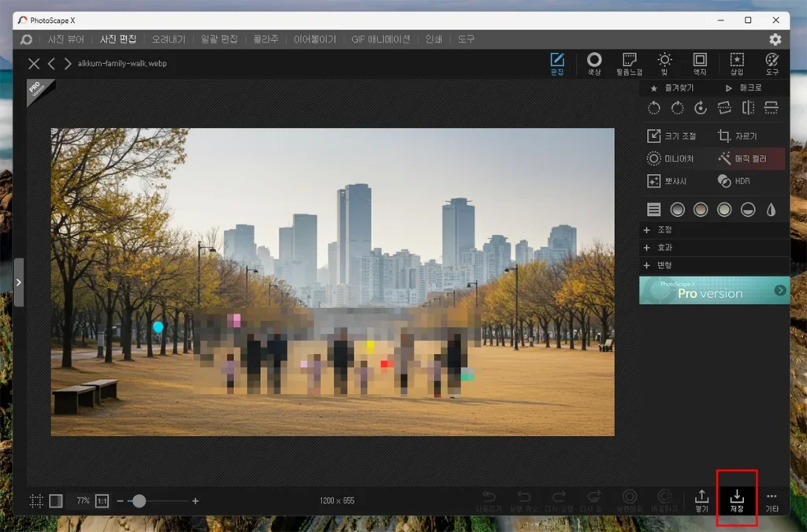Toggle the selection marquee icon in bottom bar
The image size is (807, 532).
coord(36,500)
